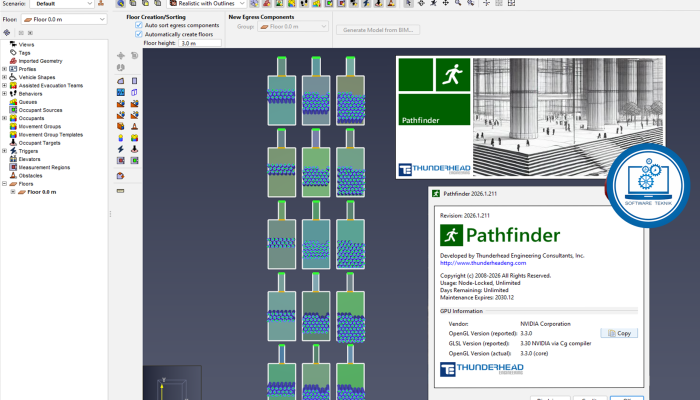Click the Mirror tool icon in side toolbar
Image resolution: width=700 pixels, height=400 pixels.
tap(121, 67)
